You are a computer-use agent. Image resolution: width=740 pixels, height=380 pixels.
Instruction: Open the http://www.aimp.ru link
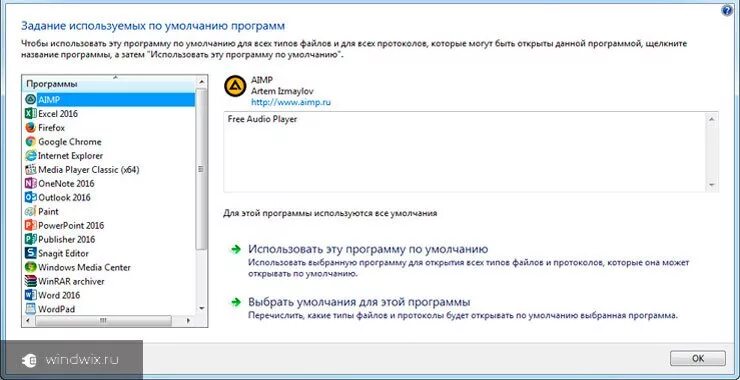291,101
